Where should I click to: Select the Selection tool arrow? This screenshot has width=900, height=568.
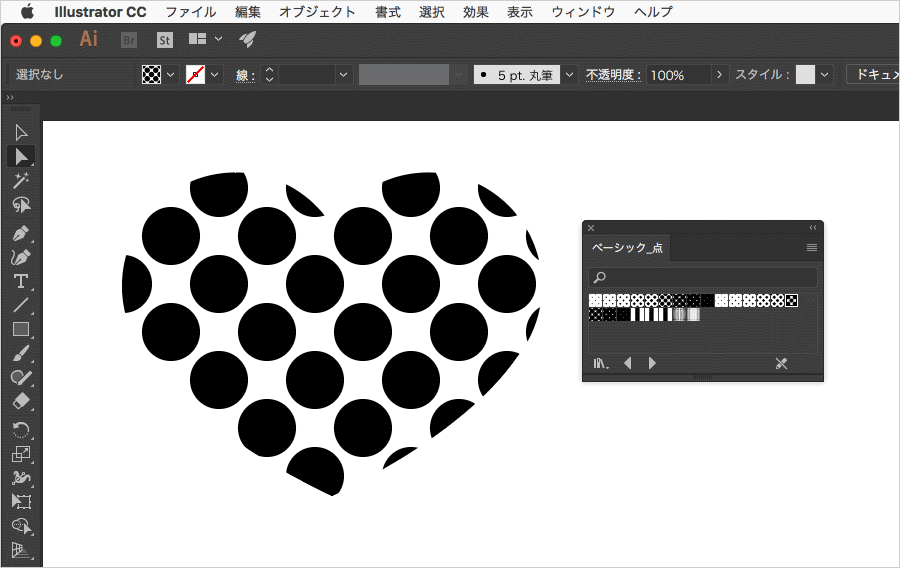[x=21, y=133]
